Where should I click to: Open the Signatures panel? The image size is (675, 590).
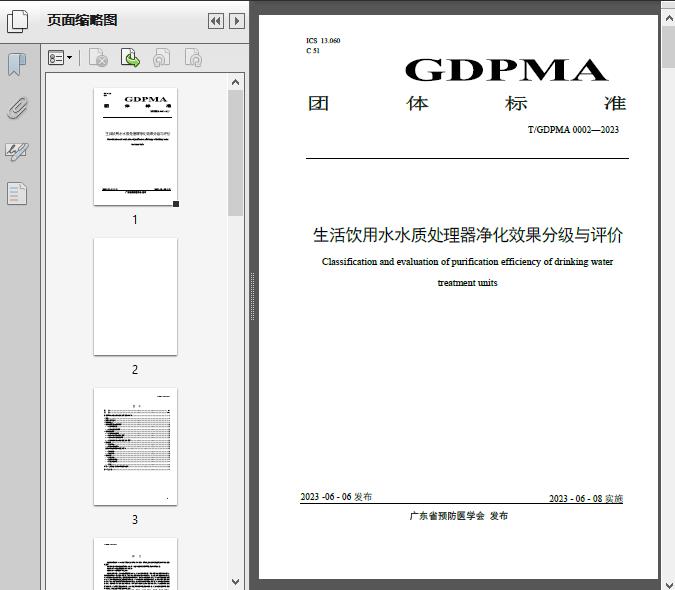click(x=17, y=151)
